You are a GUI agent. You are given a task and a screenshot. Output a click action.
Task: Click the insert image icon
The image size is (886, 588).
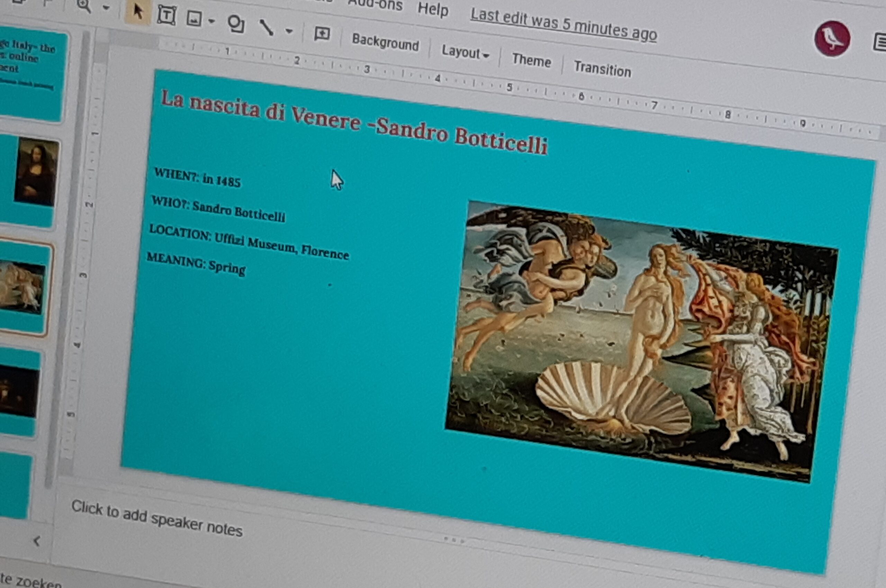coord(194,19)
